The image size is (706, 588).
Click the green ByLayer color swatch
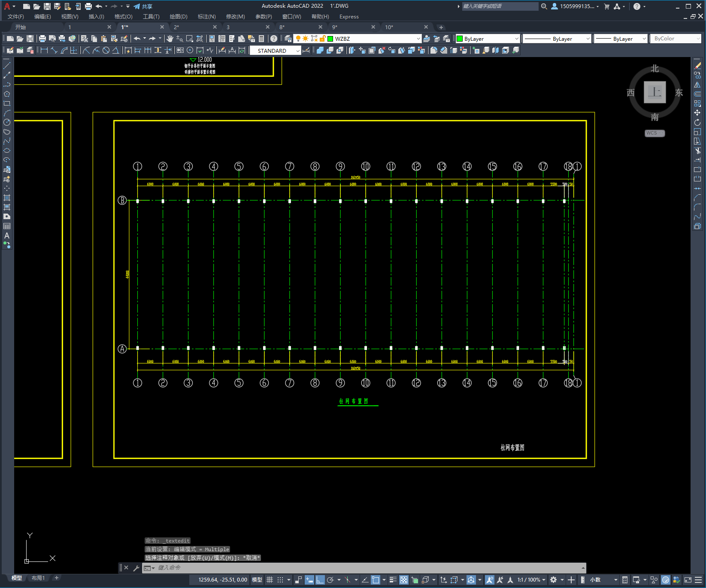click(460, 39)
